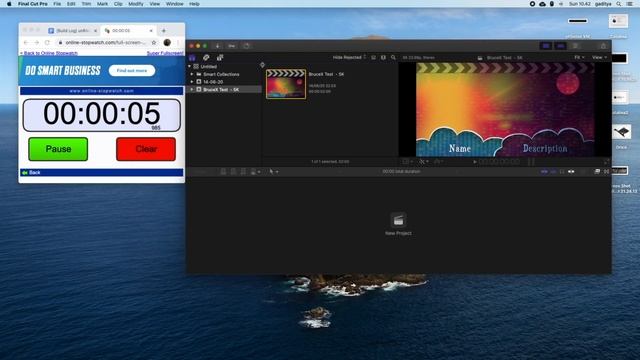Open a new tab in Chrome
The width and height of the screenshot is (640, 360).
(x=164, y=31)
